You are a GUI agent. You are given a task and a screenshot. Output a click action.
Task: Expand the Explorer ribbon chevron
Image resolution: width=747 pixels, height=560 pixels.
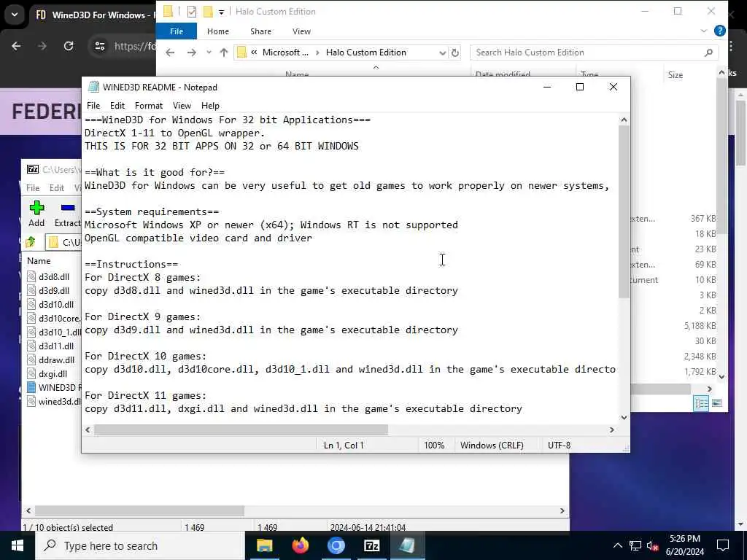click(x=704, y=31)
